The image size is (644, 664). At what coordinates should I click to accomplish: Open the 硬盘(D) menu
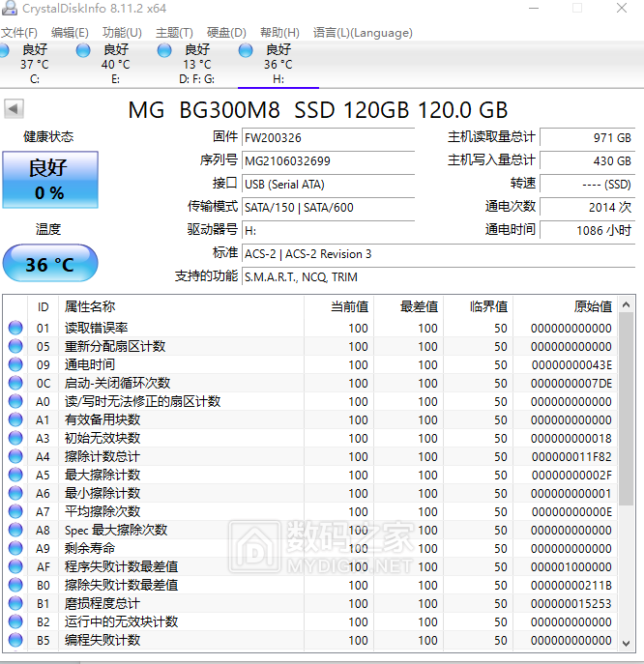(226, 33)
